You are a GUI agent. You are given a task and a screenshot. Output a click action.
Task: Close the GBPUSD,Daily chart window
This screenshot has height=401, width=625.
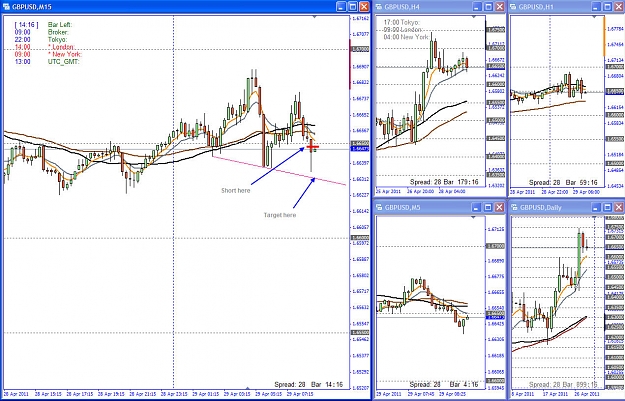[618, 207]
